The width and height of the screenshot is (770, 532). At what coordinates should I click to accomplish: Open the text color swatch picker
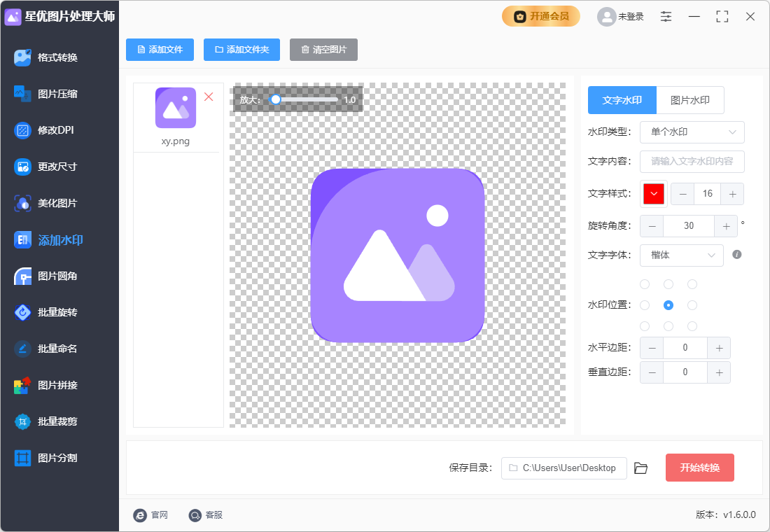click(653, 194)
